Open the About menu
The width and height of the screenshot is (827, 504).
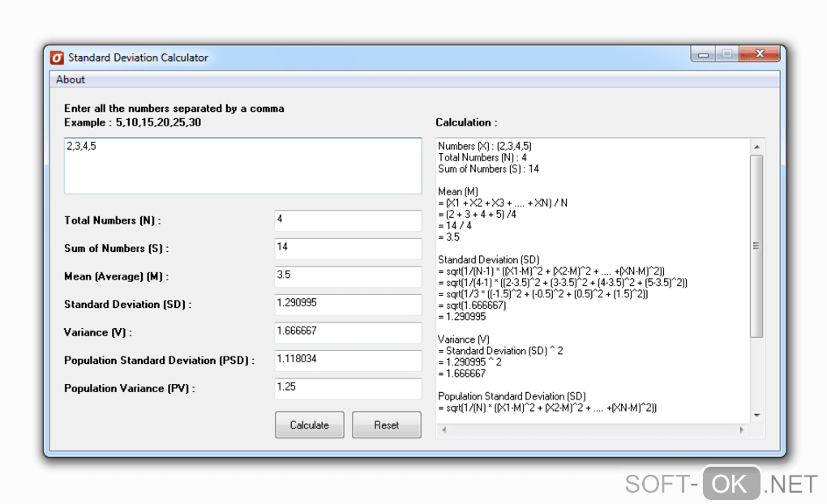(x=71, y=79)
